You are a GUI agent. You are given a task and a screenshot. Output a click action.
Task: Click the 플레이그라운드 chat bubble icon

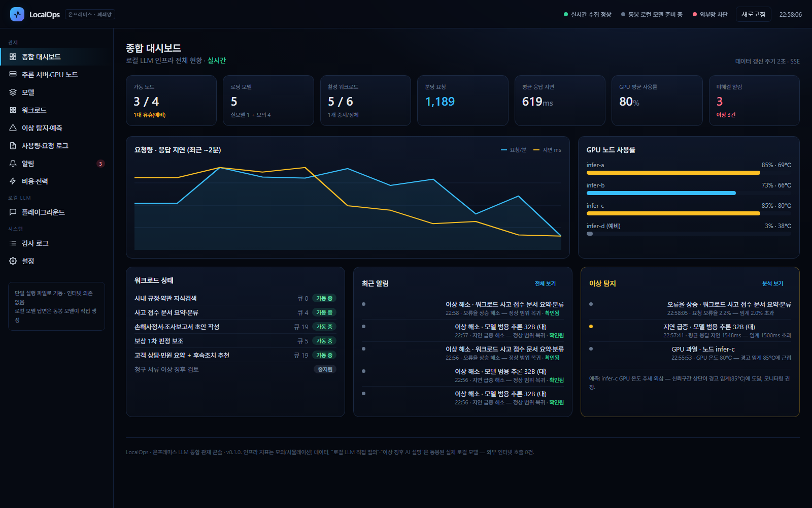pos(13,212)
